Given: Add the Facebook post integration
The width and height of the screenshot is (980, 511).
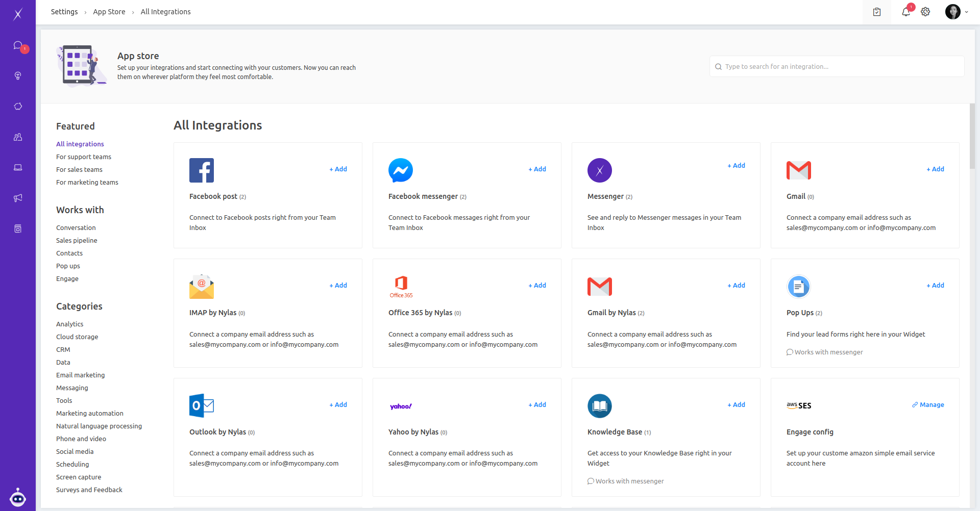Looking at the screenshot, I should point(338,169).
